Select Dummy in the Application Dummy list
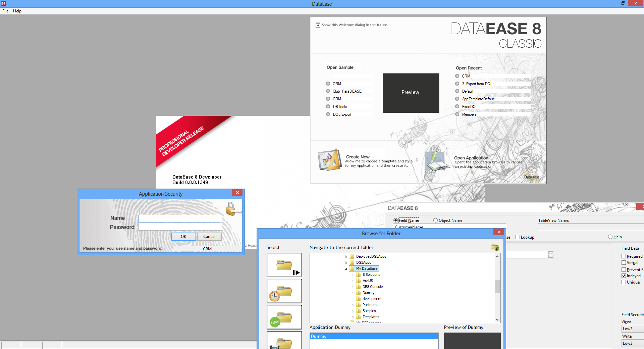 (x=374, y=336)
